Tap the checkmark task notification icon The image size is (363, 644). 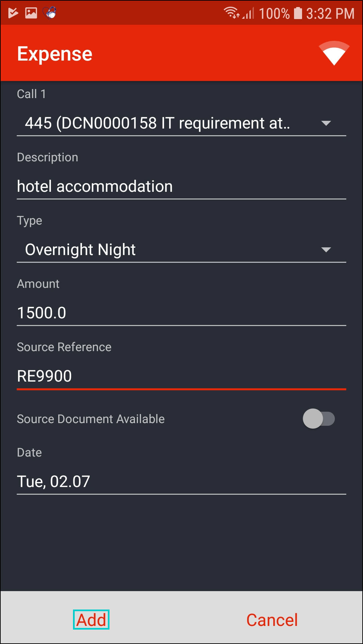13,13
